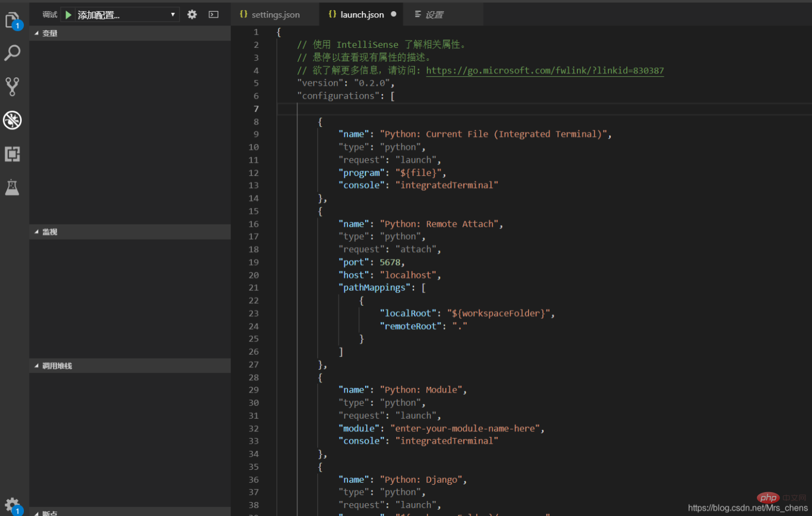Collapse the 调用堆栈 section

[57, 366]
